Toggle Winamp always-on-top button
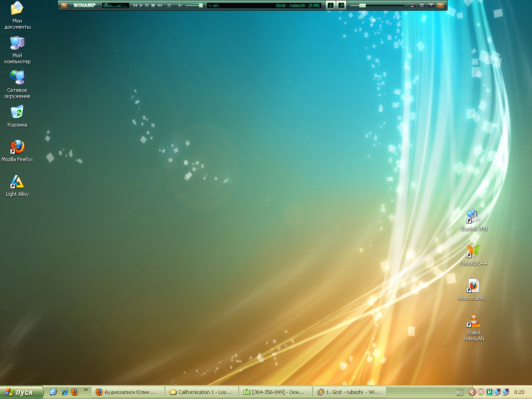Image resolution: width=532 pixels, height=399 pixels. coord(431,6)
